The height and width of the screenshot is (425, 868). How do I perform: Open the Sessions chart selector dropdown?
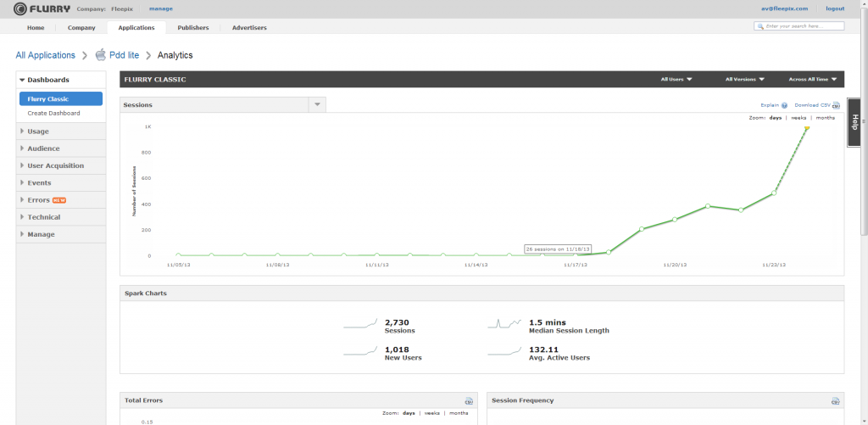tap(317, 104)
